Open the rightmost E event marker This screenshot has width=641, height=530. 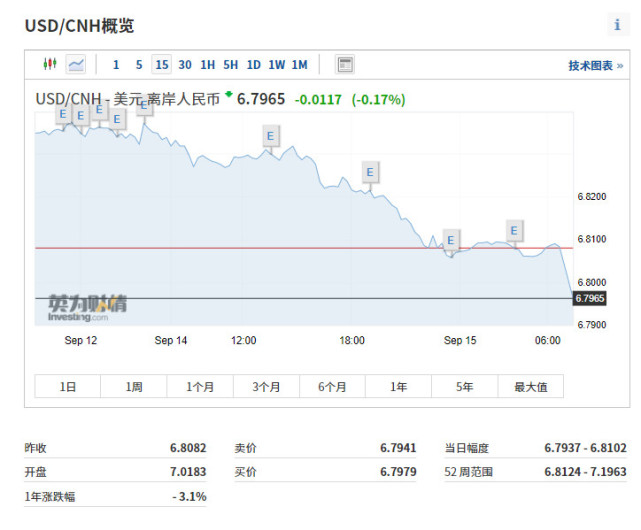(514, 230)
